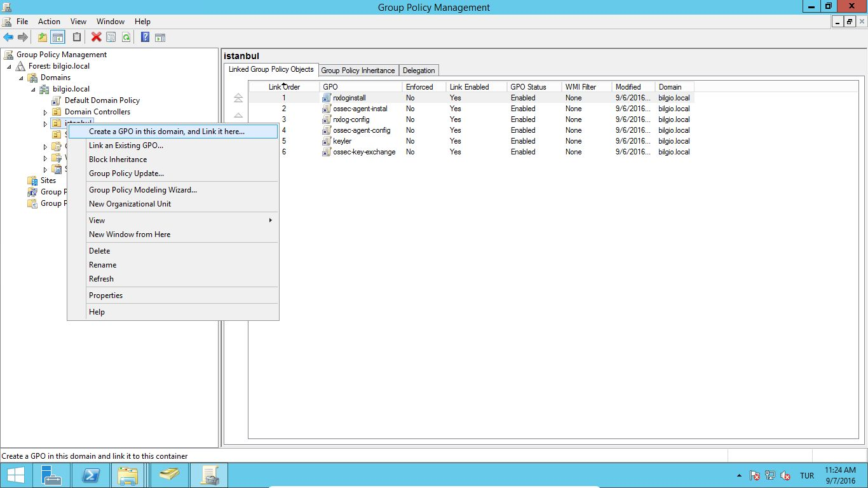Screen dimensions: 868x488
Task: Click the muted speaker tray icon
Action: point(785,475)
